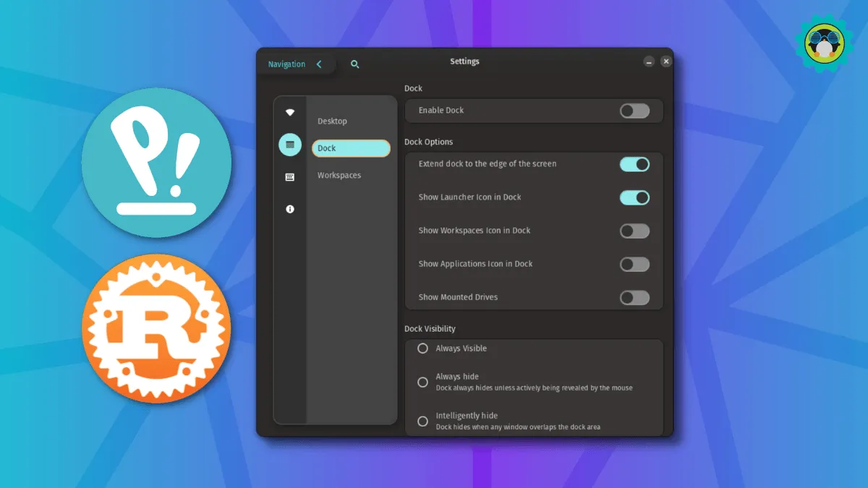
Task: Click the It's FOSS gear logo top right
Action: pyautogui.click(x=825, y=43)
